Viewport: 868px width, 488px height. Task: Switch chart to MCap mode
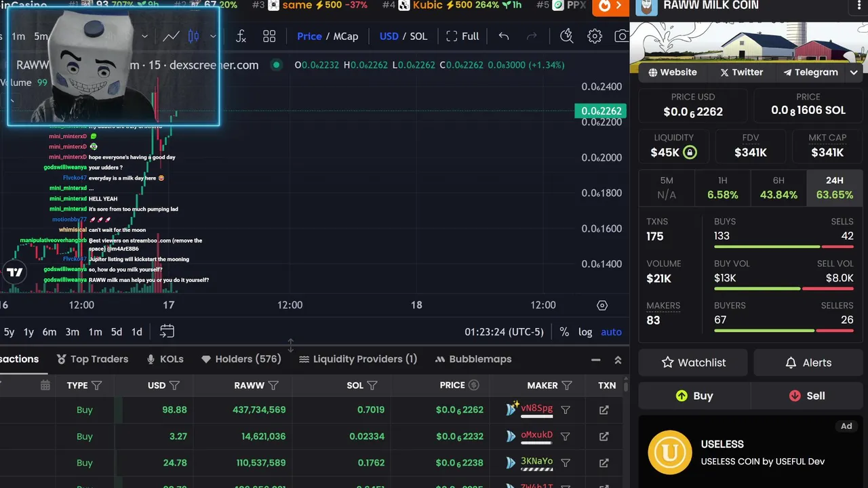click(345, 37)
